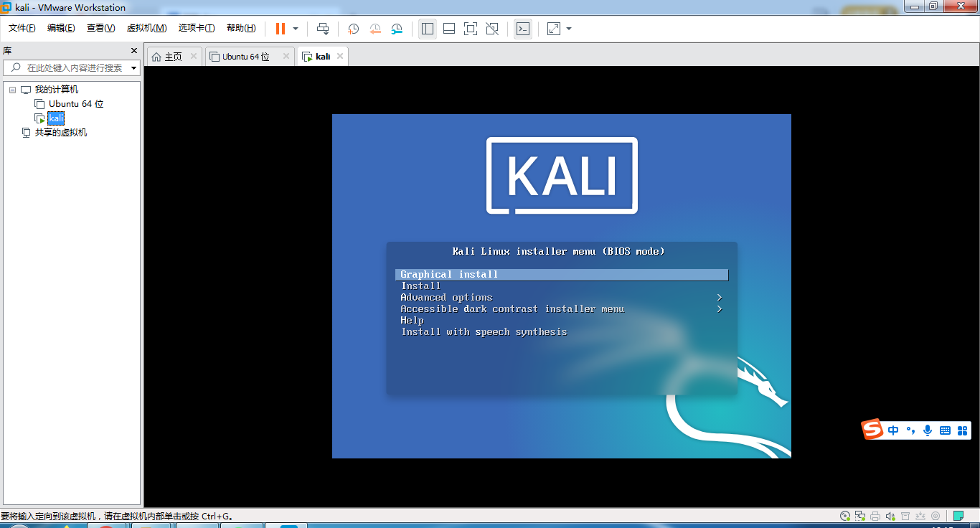Expand the Advanced options submenu arrow
This screenshot has height=528, width=980.
click(x=720, y=298)
